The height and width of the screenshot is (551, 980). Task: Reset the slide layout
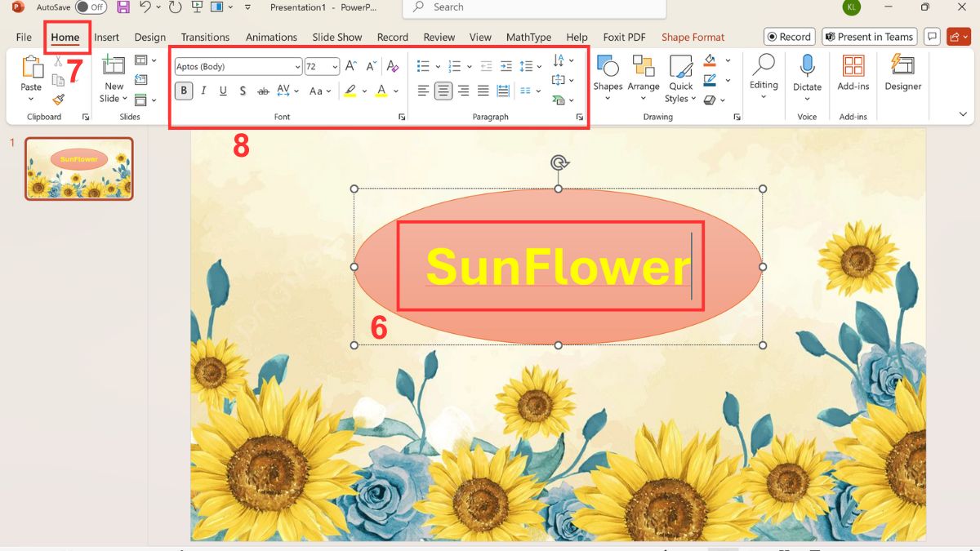(x=141, y=80)
